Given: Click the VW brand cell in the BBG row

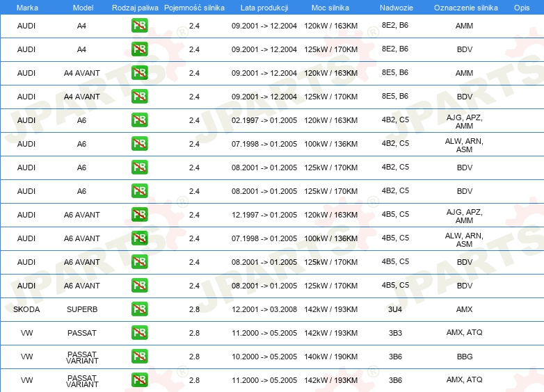Looking at the screenshot, I should coord(26,357).
